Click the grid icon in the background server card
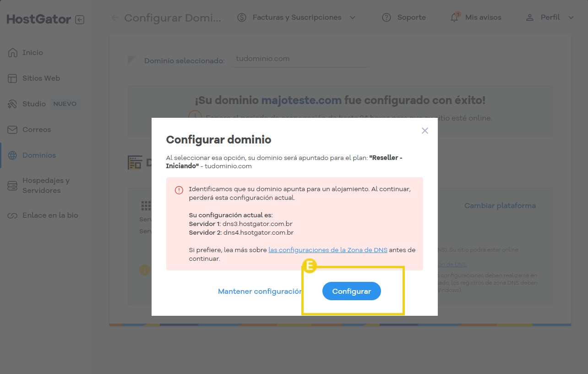Screen dimensions: 588x374 tap(146, 205)
